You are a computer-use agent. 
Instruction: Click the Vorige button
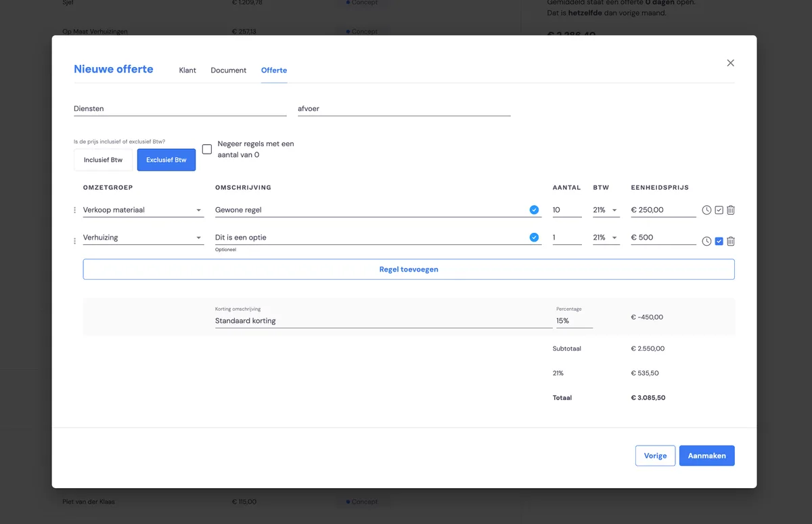655,456
